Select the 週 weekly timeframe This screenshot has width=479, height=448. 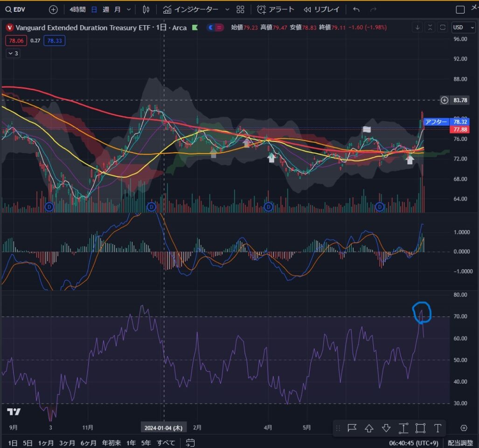tap(106, 9)
